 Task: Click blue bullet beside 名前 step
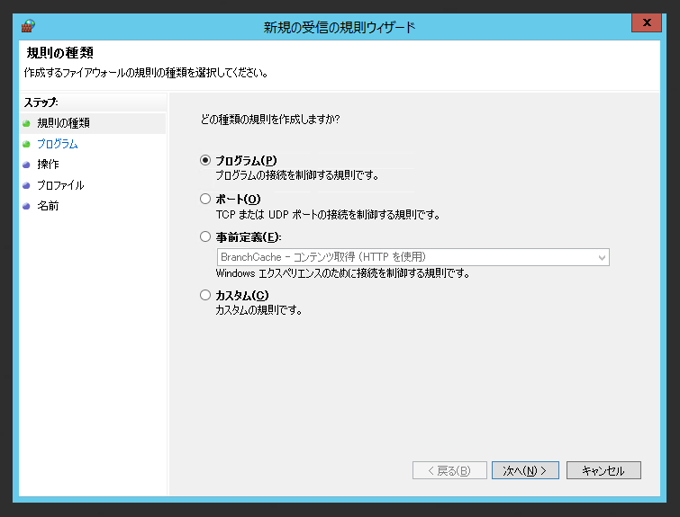point(26,206)
